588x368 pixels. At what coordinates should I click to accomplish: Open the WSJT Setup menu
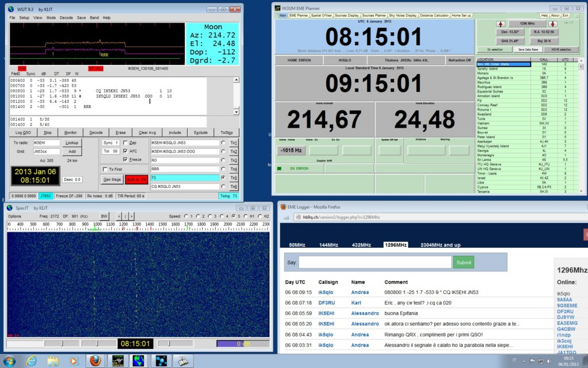coord(24,18)
